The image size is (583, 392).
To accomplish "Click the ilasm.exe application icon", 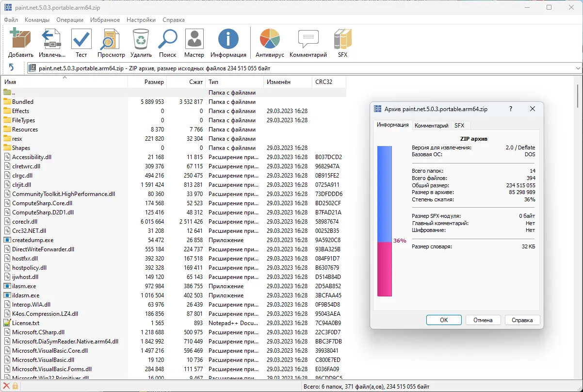I will tap(7, 286).
